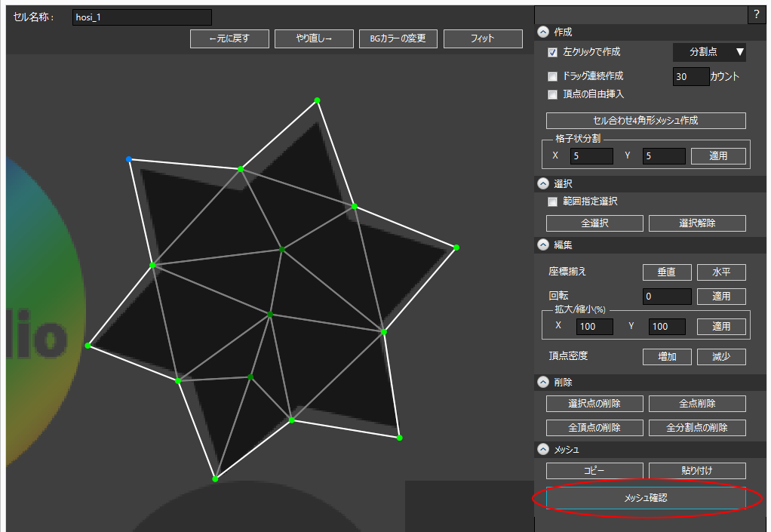Click the フィット button
This screenshot has height=532, width=771.
click(x=483, y=38)
